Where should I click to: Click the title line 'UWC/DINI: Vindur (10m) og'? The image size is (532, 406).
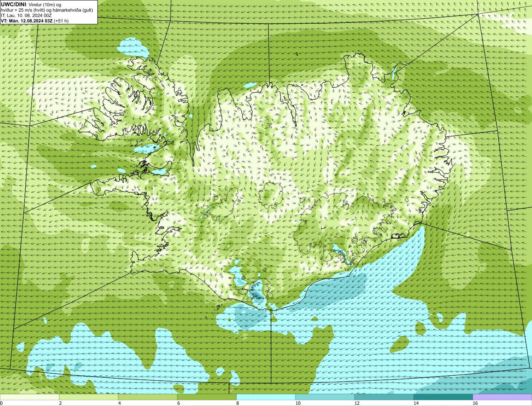pyautogui.click(x=31, y=4)
